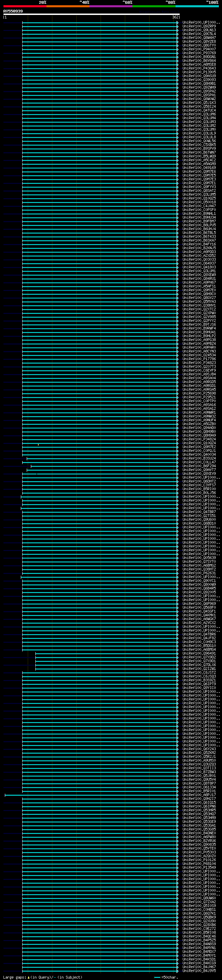Screen dimensions: 222x980
Task: Open UniRef100_A6PW80 entry
Action: pos(199,837)
